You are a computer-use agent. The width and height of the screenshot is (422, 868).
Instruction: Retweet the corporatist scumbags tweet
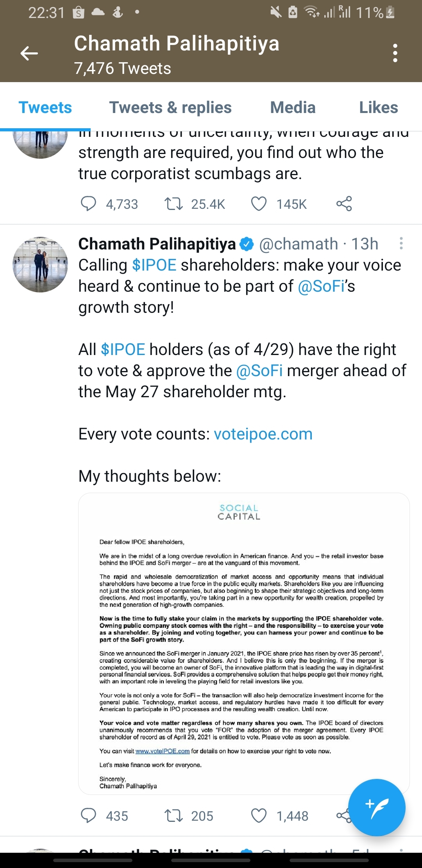(x=173, y=204)
